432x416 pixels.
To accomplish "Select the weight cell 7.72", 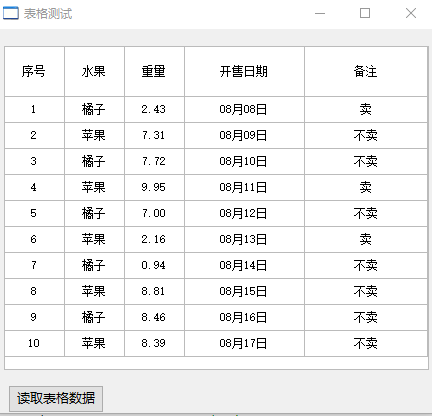I will pos(154,162).
